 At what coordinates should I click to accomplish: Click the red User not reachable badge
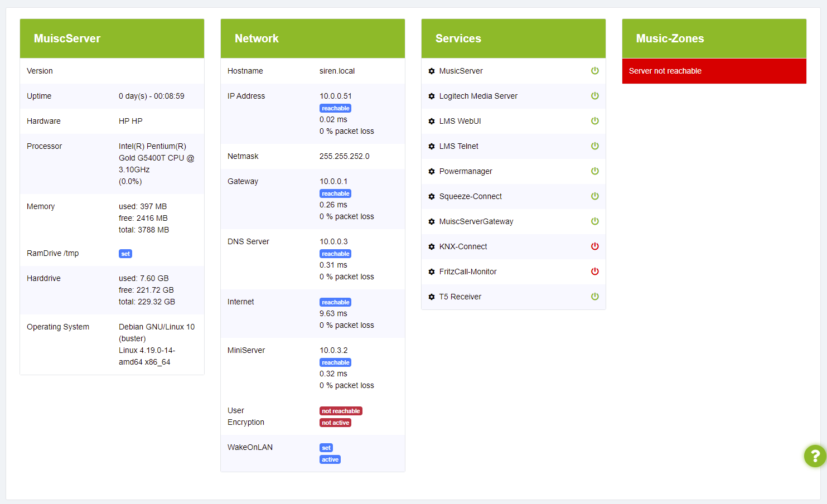coord(341,411)
